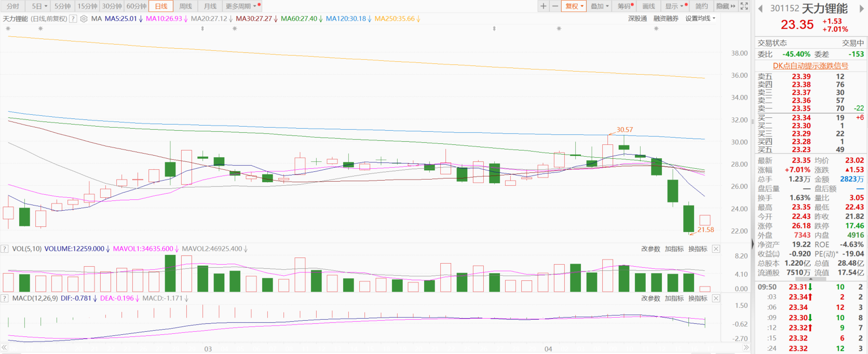This screenshot has height=354, width=868.
Task: Open the MA indicator settings gear
Action: (x=84, y=19)
